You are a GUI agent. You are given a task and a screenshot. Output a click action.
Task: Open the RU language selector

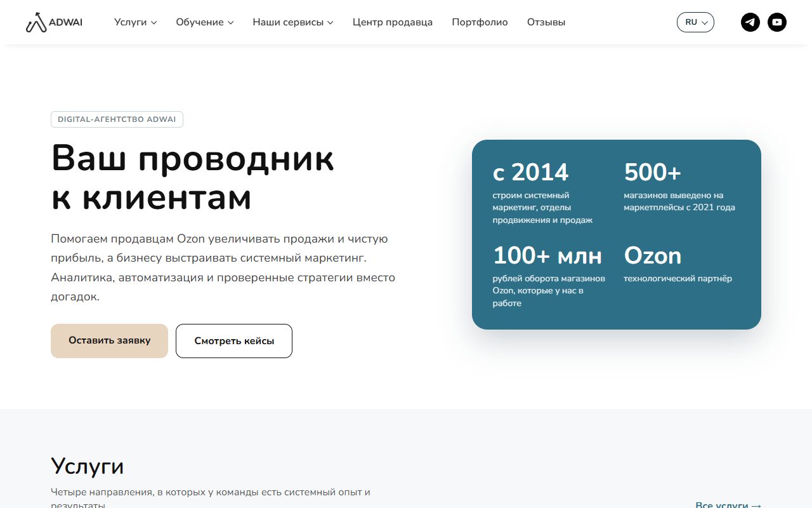pyautogui.click(x=695, y=22)
